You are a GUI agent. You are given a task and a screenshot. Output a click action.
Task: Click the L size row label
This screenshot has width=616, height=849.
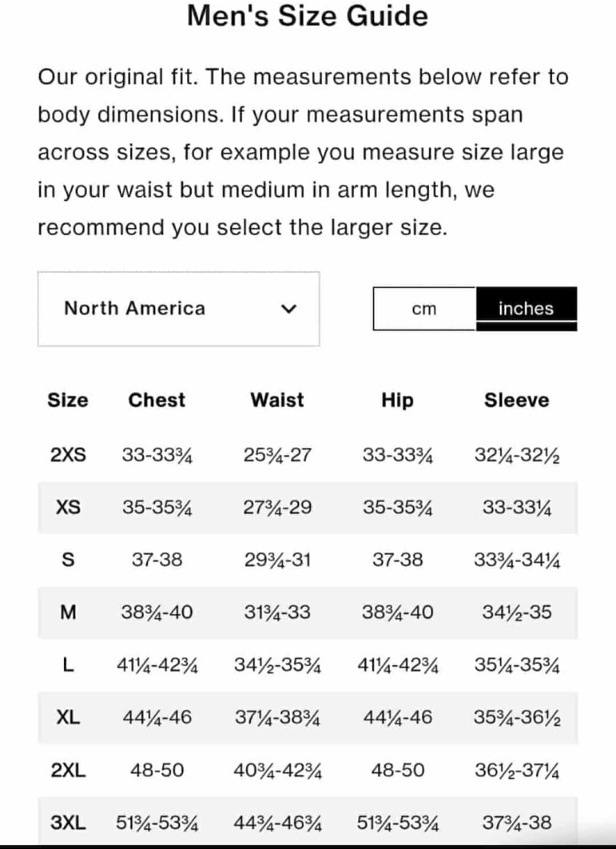(68, 665)
